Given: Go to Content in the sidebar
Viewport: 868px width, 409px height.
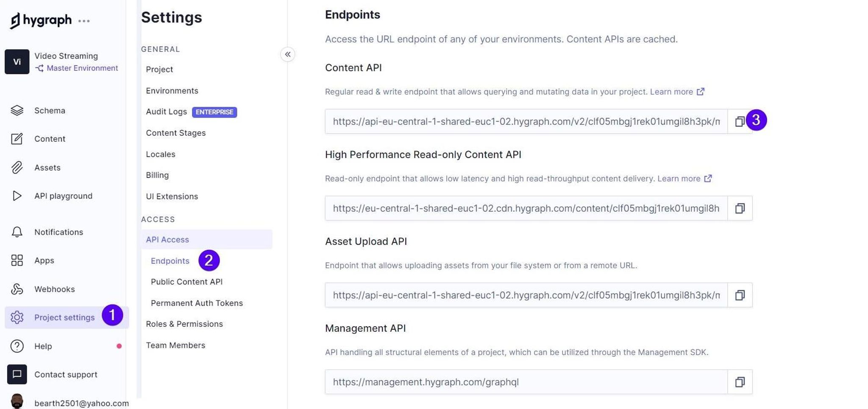Looking at the screenshot, I should pos(50,139).
